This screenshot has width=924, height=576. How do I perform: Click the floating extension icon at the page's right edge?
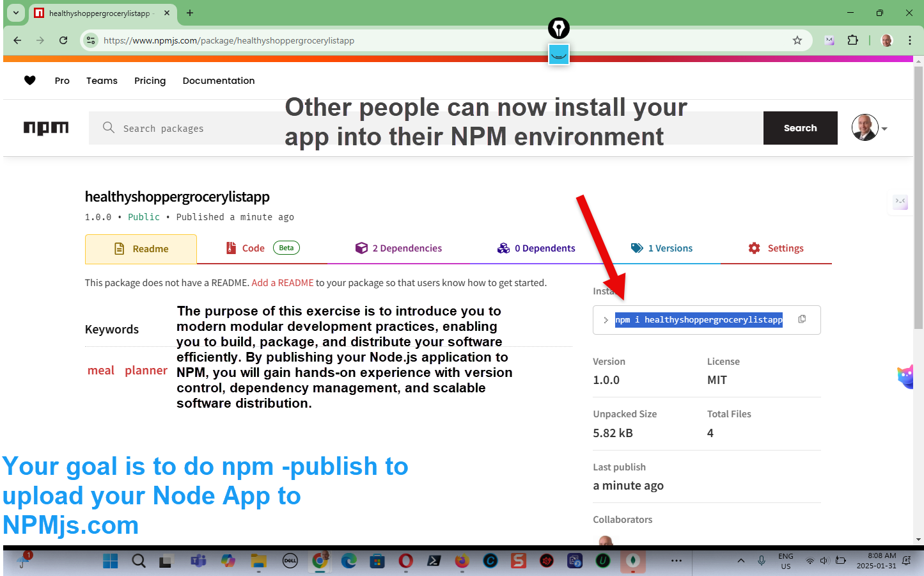900,202
